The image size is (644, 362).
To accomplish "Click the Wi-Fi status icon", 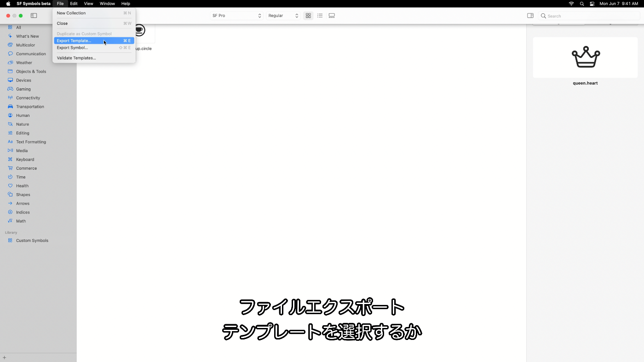I will (571, 4).
